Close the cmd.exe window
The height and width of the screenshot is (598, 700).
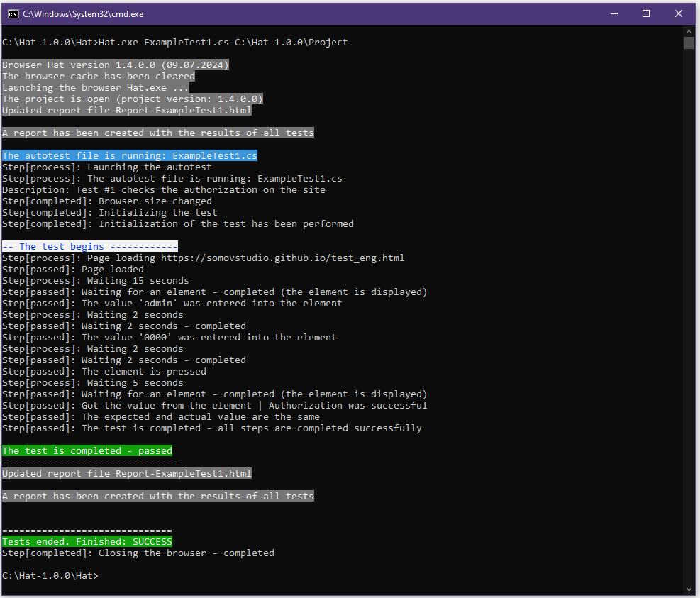pos(679,14)
